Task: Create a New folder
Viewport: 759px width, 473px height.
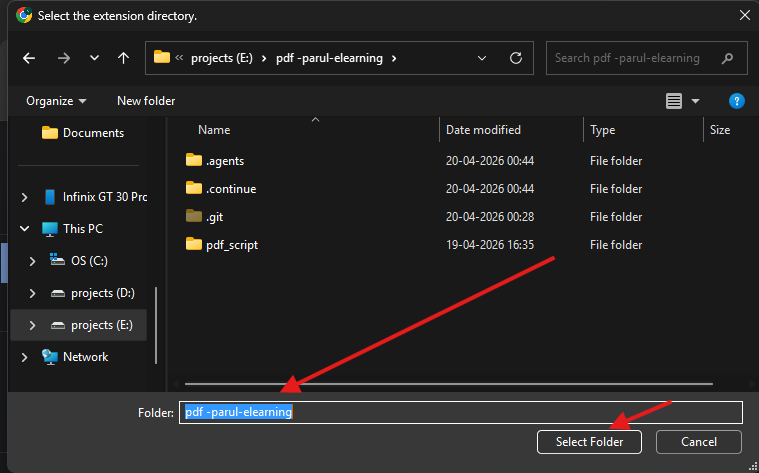Action: (146, 101)
